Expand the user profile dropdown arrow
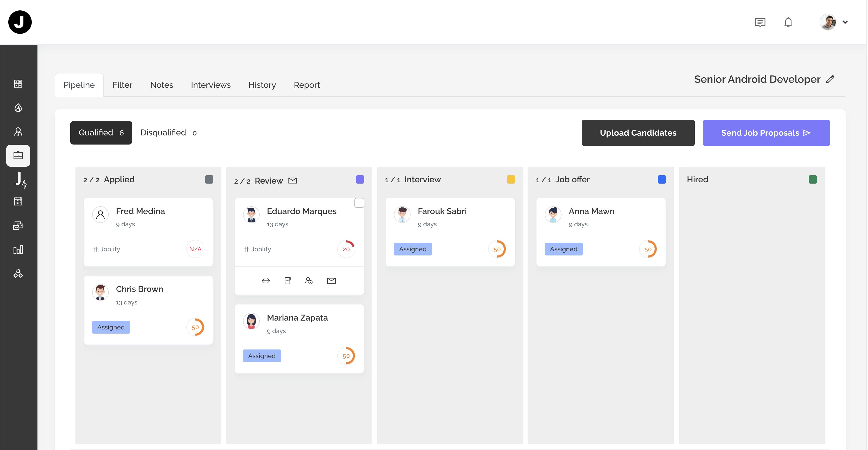 (845, 22)
